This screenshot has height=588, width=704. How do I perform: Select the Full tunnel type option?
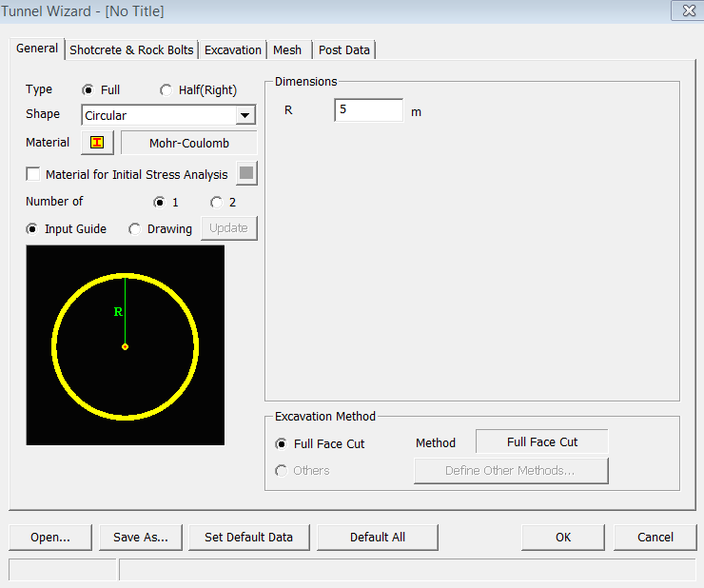click(x=88, y=90)
